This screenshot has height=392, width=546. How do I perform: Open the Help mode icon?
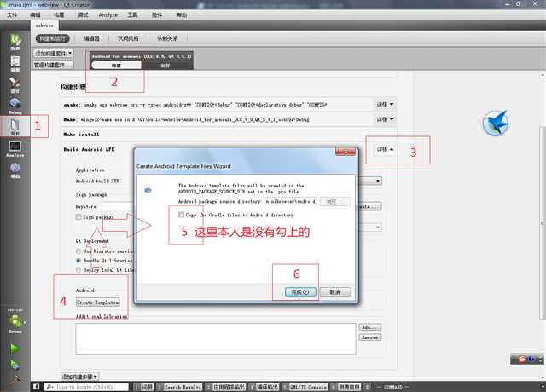15,170
